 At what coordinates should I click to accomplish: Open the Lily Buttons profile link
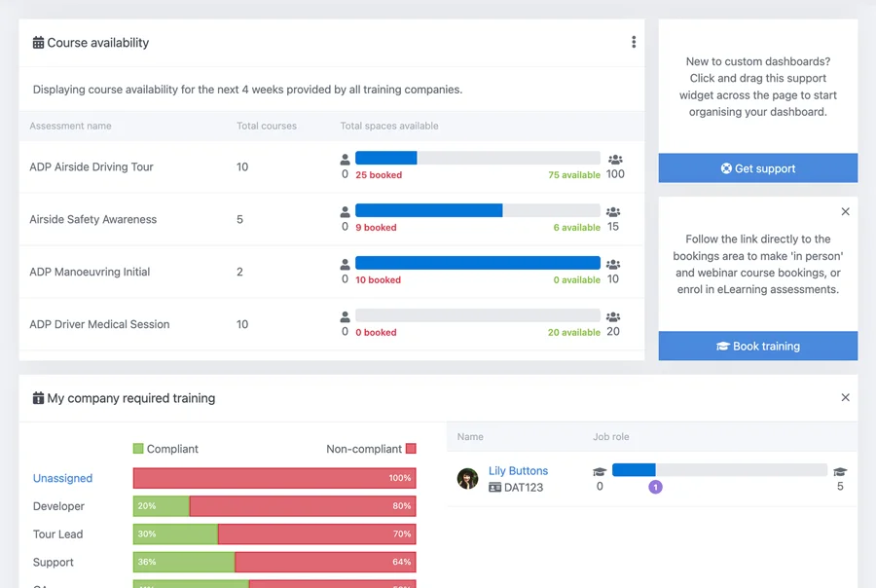point(518,470)
